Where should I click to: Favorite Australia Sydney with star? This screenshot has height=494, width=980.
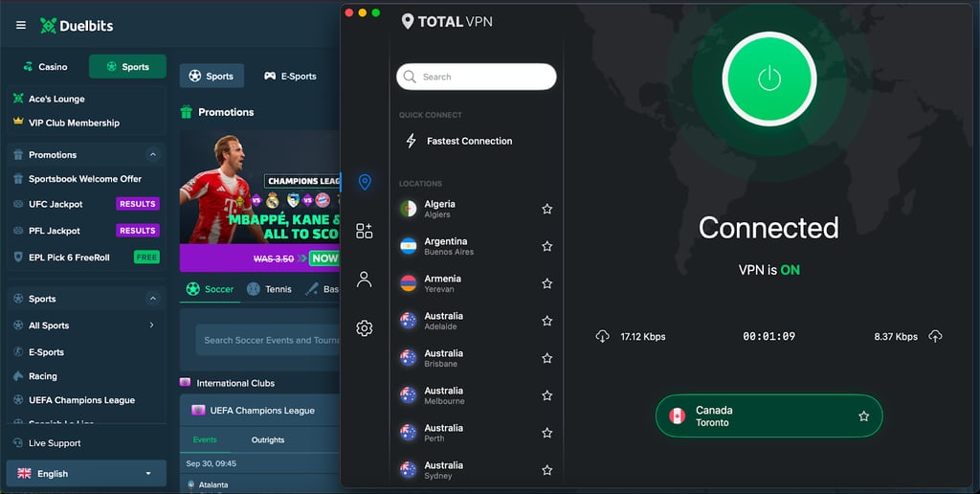(x=546, y=470)
